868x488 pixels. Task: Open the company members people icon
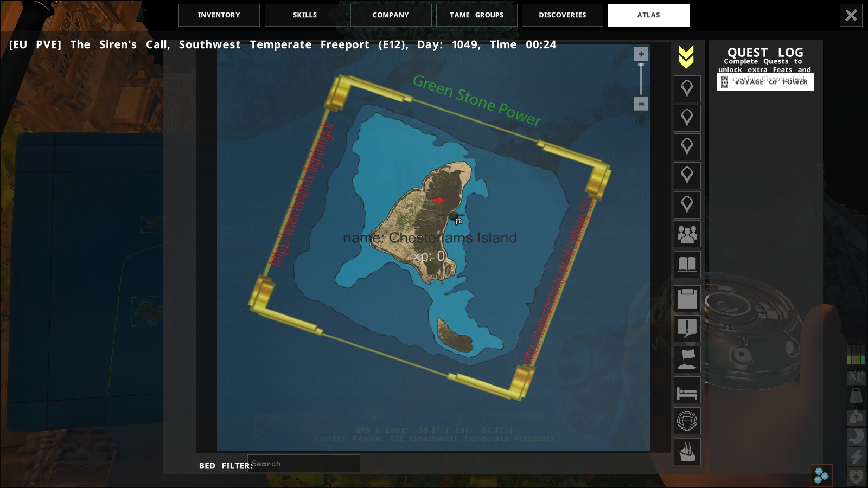tap(687, 234)
